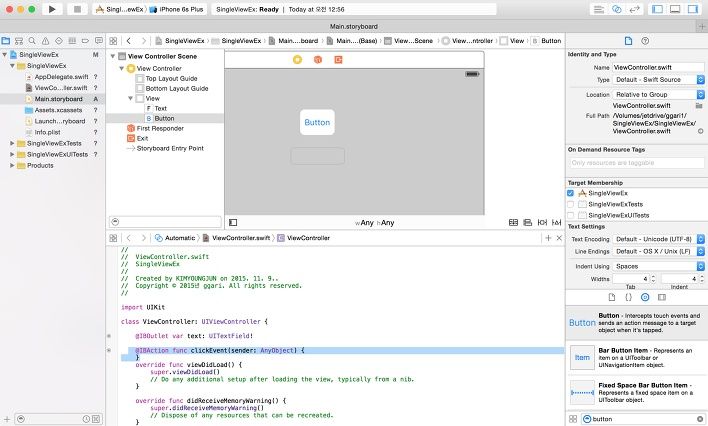Open the Stack tool in canvas bar
The width and height of the screenshot is (708, 426).
pyautogui.click(x=513, y=223)
